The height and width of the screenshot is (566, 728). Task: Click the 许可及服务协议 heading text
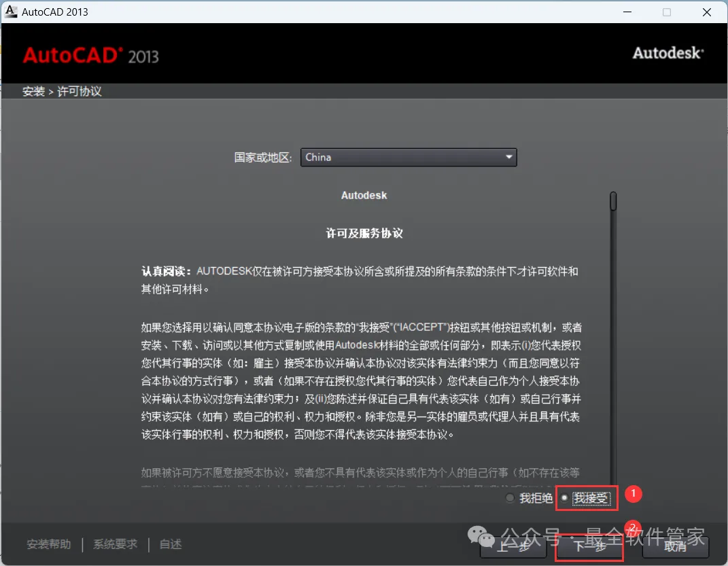364,233
